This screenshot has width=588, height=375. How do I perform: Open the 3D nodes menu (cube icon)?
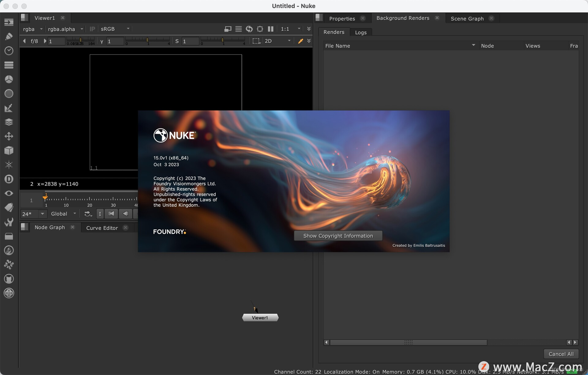[9, 150]
